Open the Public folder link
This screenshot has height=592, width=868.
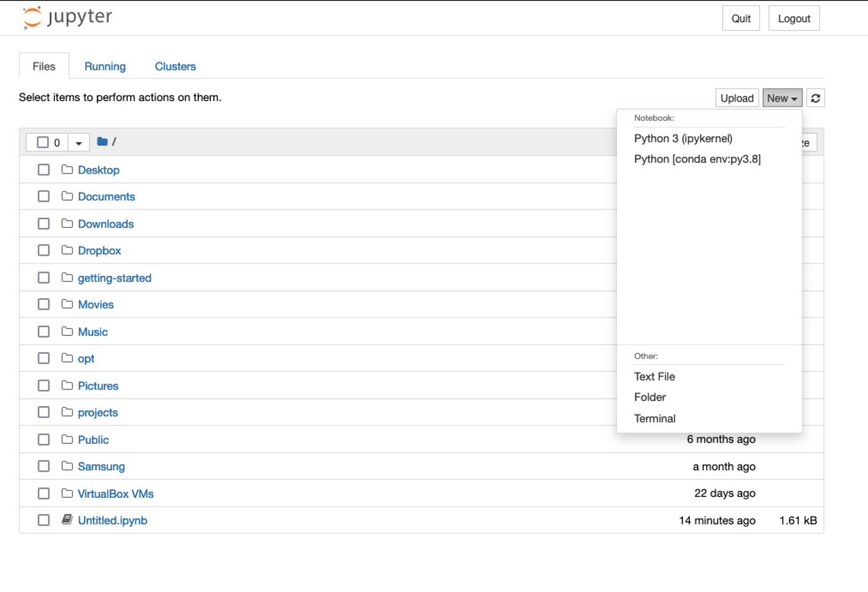tap(94, 440)
